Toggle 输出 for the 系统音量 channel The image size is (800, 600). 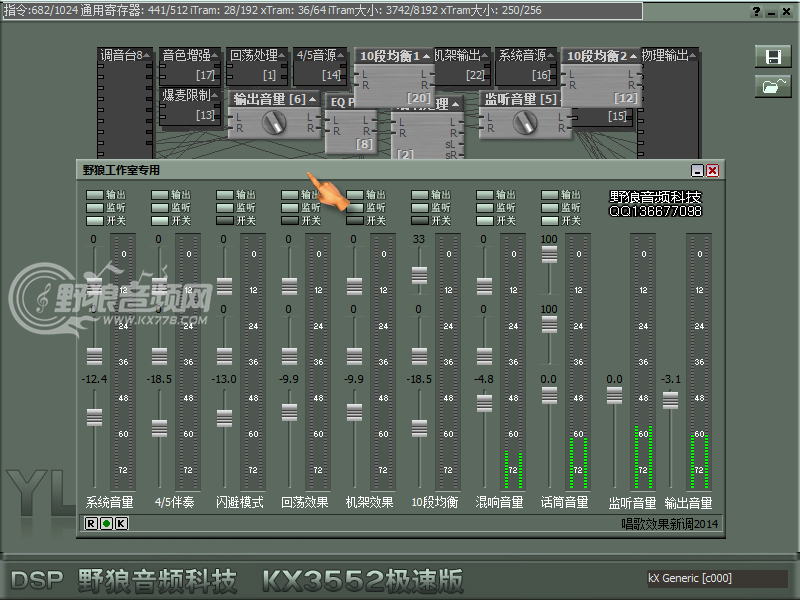[95, 194]
